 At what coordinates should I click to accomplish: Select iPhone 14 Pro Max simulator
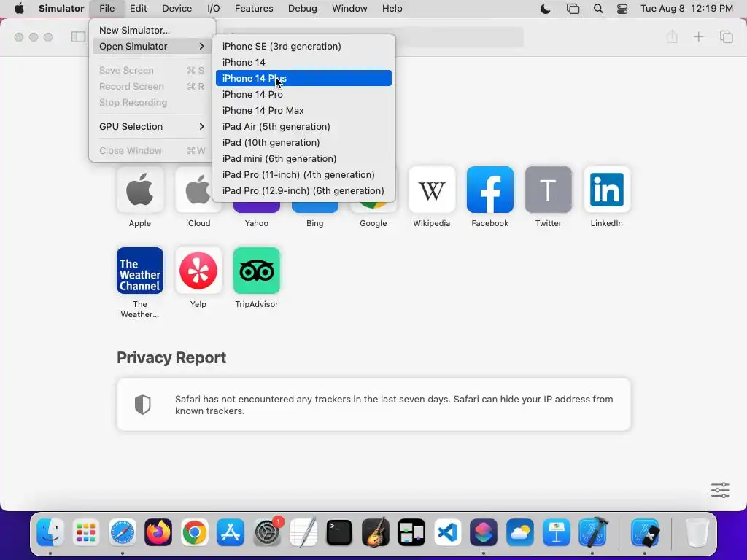[303, 111]
